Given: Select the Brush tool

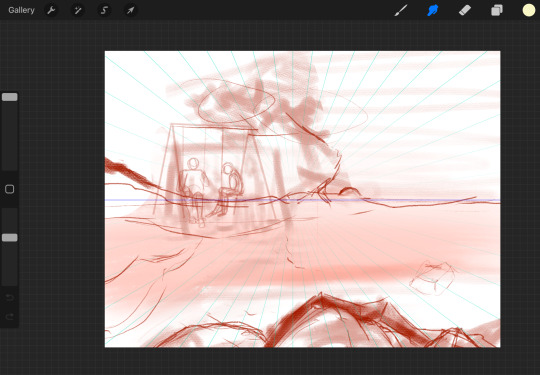Looking at the screenshot, I should (x=401, y=10).
